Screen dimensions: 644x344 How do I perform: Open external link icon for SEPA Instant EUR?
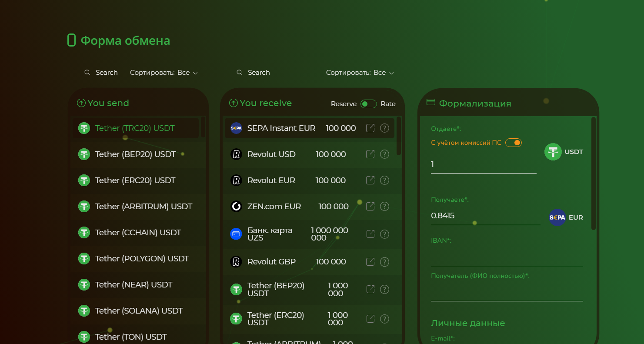pos(370,128)
